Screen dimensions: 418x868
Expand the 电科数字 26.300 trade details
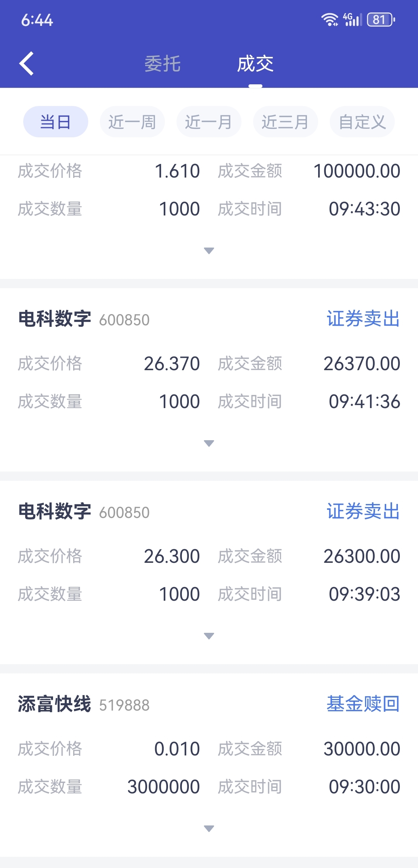(209, 636)
